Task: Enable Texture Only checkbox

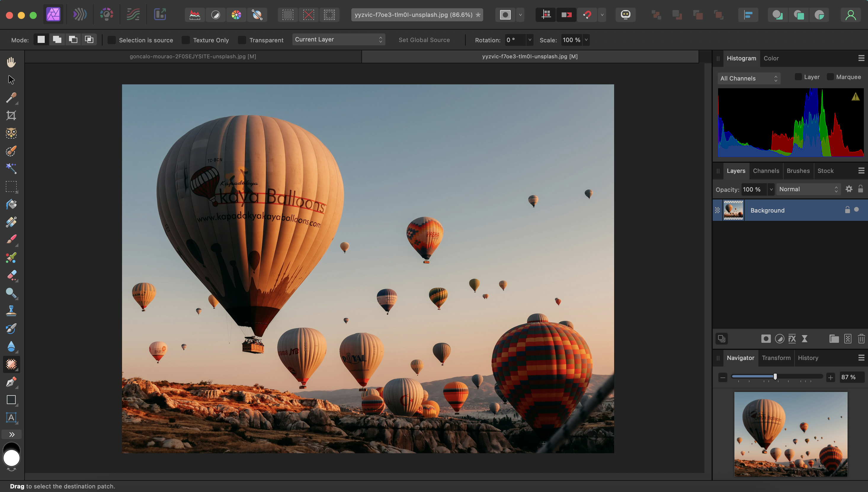Action: coord(186,40)
